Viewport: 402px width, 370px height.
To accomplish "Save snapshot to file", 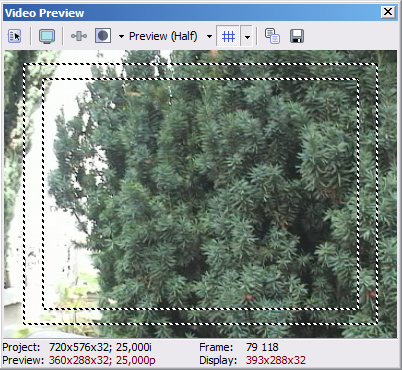I will [x=297, y=36].
